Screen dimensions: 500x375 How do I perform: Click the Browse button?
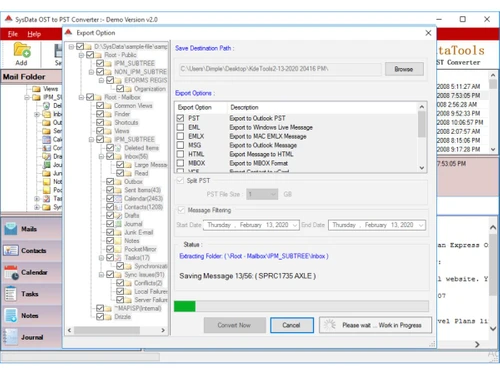click(404, 69)
